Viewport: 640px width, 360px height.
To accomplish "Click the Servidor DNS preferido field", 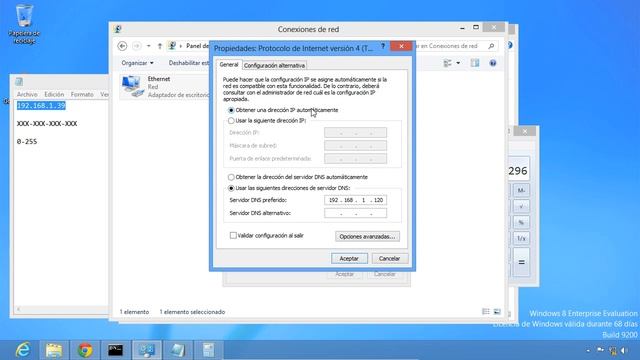I will [x=356, y=200].
